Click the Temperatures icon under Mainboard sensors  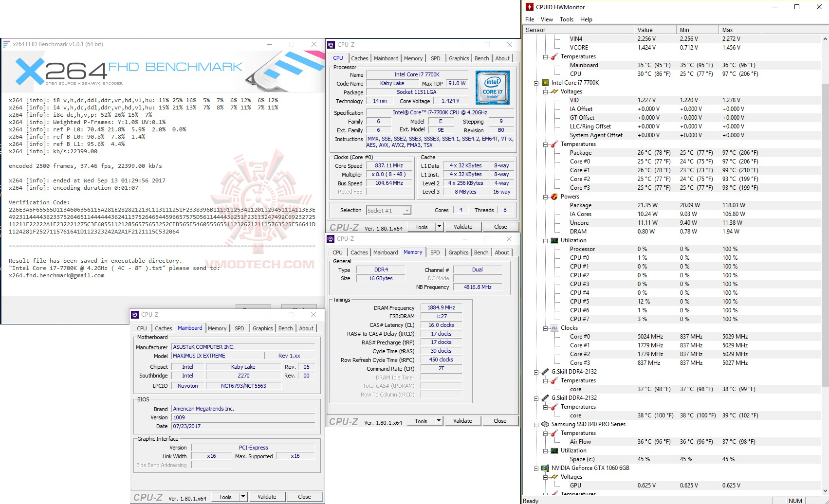pyautogui.click(x=553, y=57)
